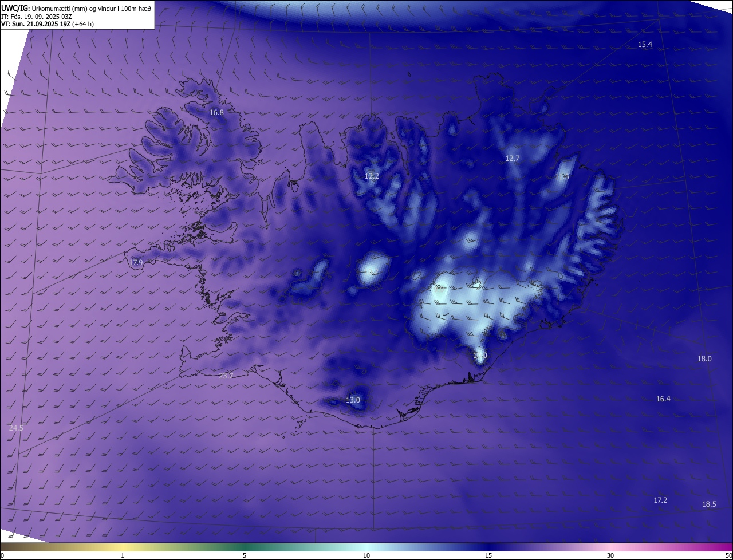The width and height of the screenshot is (733, 560).
Task: Click the 18.5 map value
Action: 709,504
